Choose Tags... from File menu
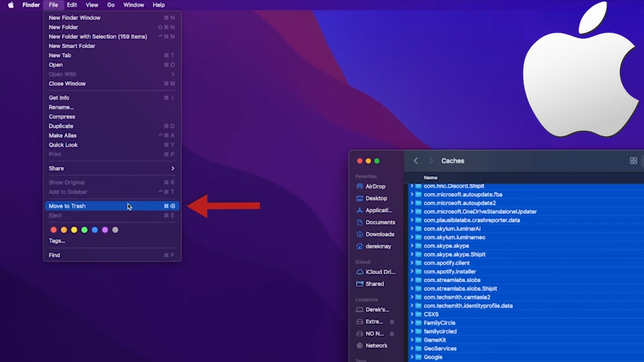 pyautogui.click(x=112, y=241)
